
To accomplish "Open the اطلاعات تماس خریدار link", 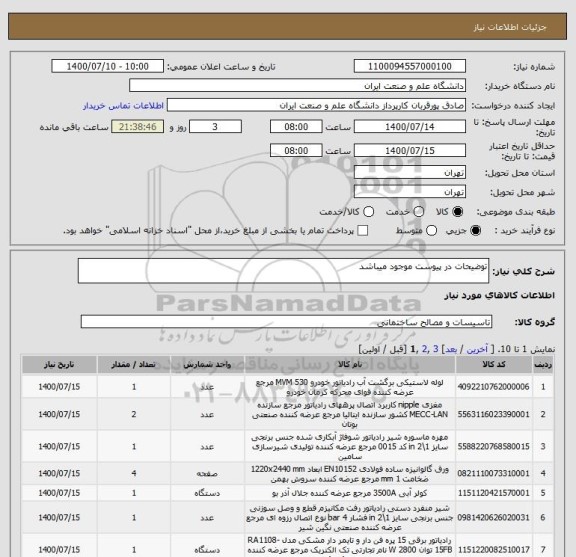I will coord(123,106).
